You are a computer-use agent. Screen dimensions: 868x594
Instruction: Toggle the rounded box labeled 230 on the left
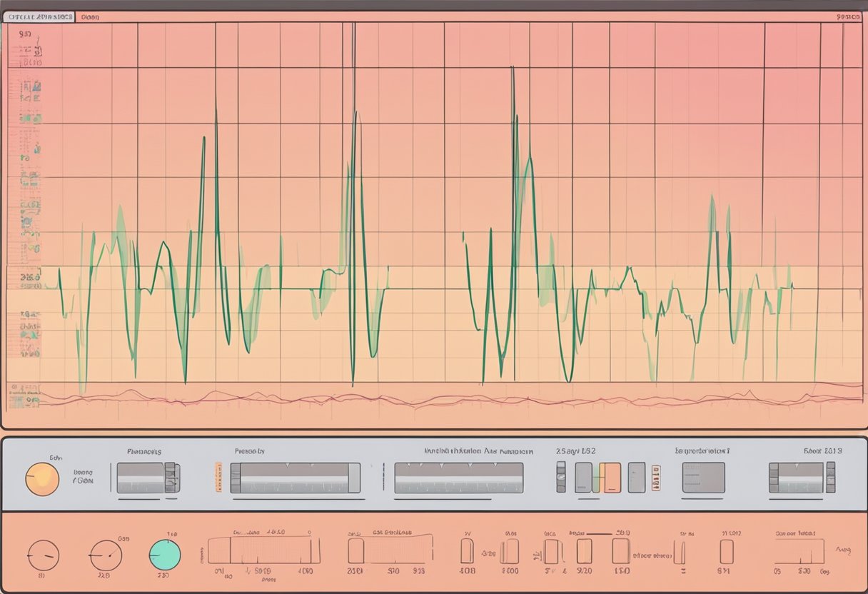click(356, 551)
